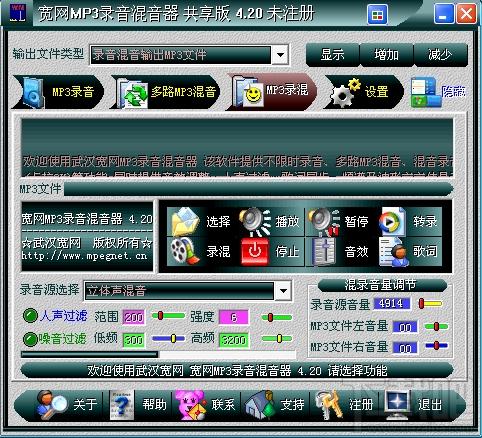Click the 显示 button
482x438 pixels.
(333, 55)
